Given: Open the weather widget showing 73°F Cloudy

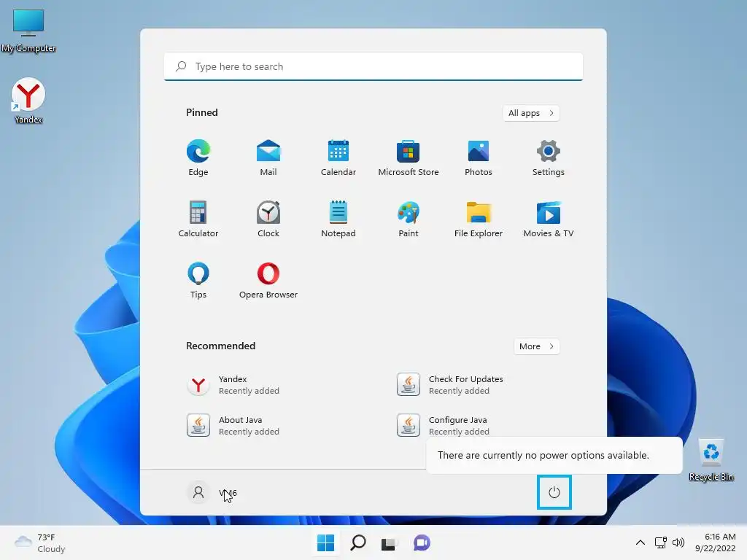Looking at the screenshot, I should point(40,542).
